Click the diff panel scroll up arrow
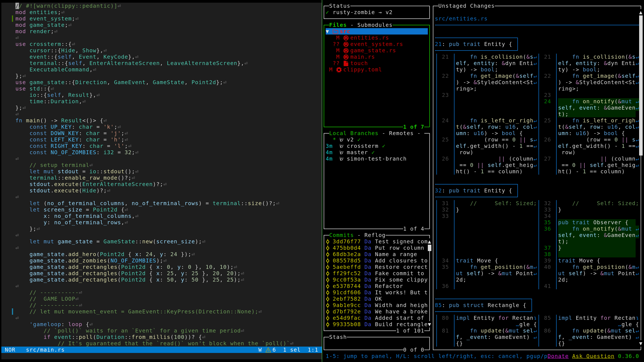This screenshot has height=362, width=644. coord(640,13)
